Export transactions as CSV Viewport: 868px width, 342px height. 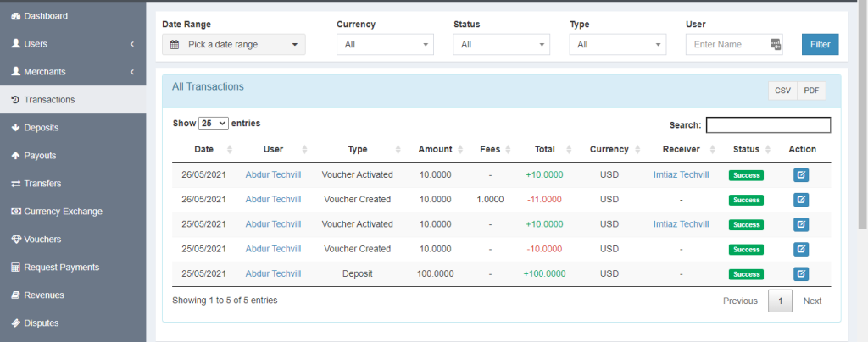point(782,91)
